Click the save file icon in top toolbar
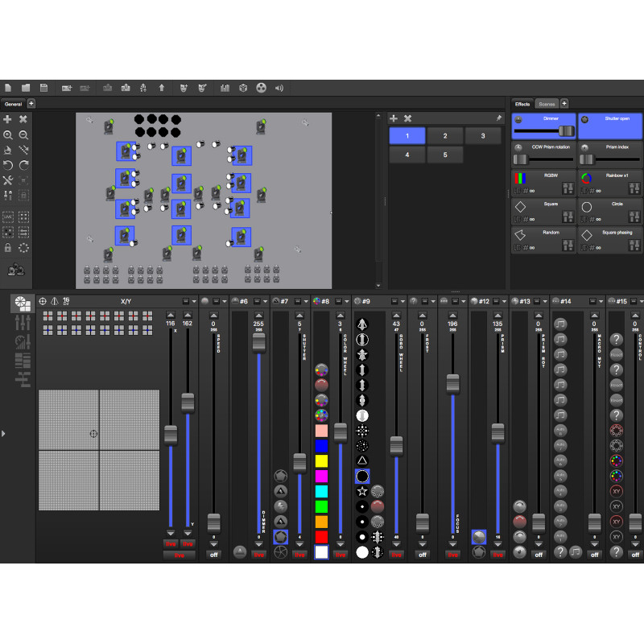The image size is (644, 644). (43, 88)
